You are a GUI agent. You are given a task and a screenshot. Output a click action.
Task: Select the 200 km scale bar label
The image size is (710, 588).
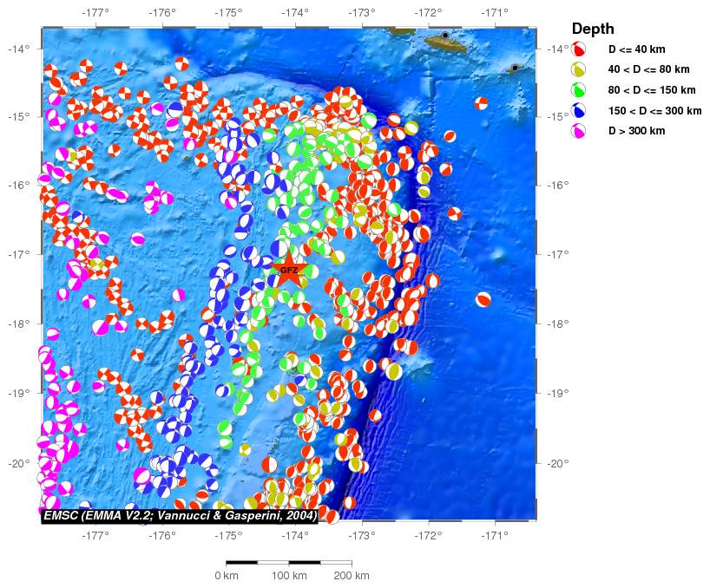(351, 576)
